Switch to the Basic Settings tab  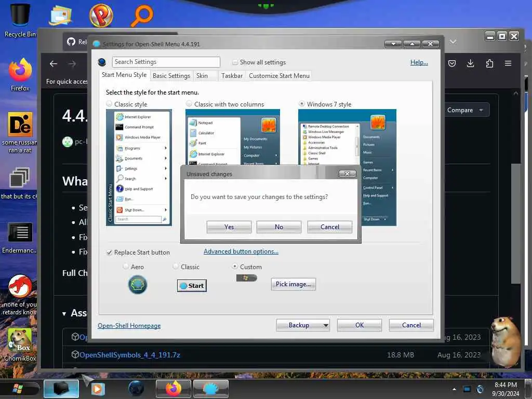tap(171, 76)
